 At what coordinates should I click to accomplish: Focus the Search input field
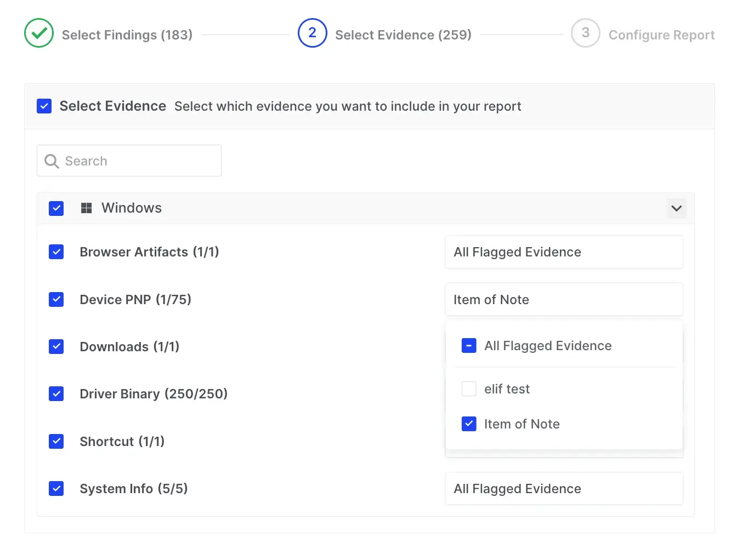pos(137,161)
